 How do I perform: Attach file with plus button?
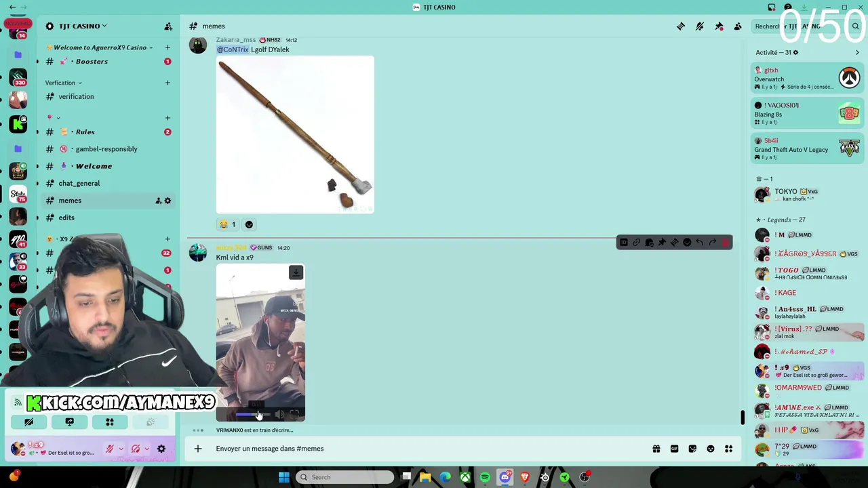[198, 449]
